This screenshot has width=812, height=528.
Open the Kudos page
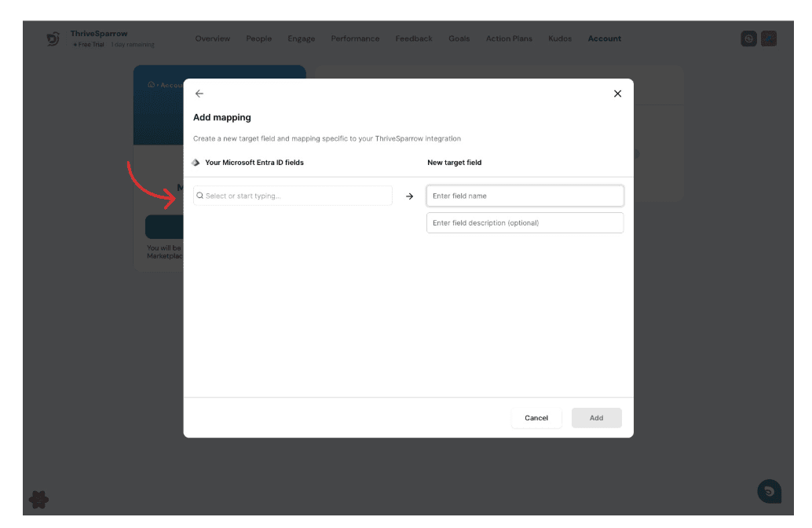560,38
